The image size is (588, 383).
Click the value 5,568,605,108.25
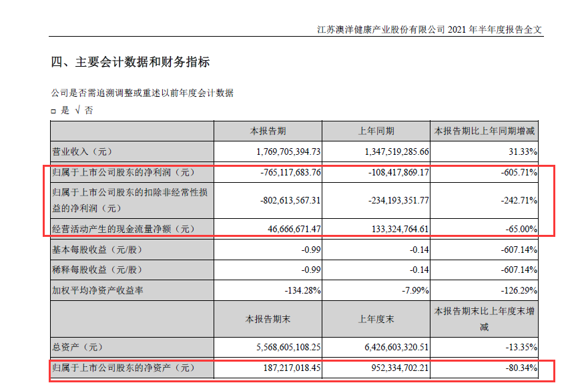point(288,348)
